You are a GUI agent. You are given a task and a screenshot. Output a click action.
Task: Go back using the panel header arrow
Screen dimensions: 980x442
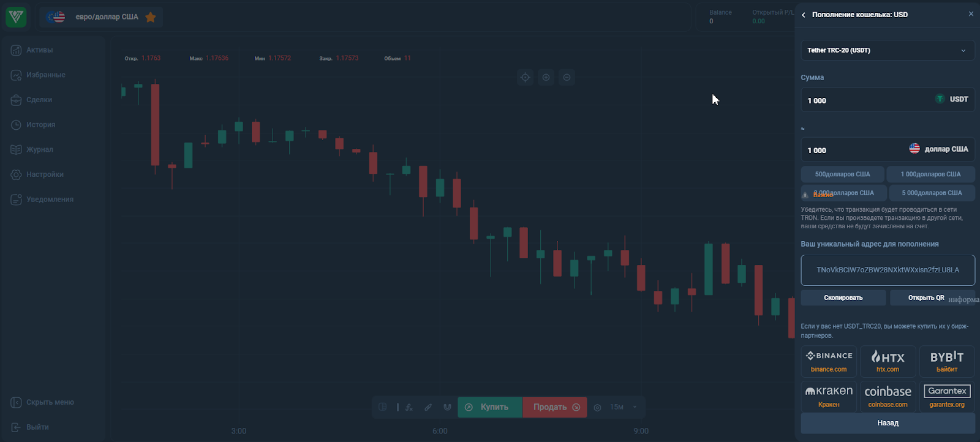(x=804, y=15)
